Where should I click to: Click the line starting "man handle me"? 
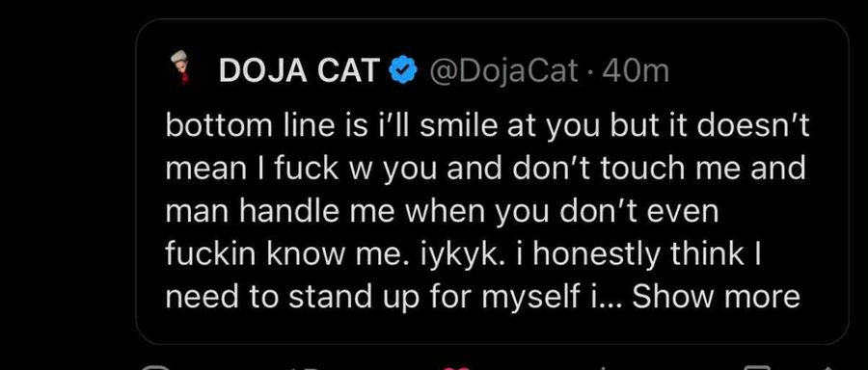pyautogui.click(x=442, y=211)
